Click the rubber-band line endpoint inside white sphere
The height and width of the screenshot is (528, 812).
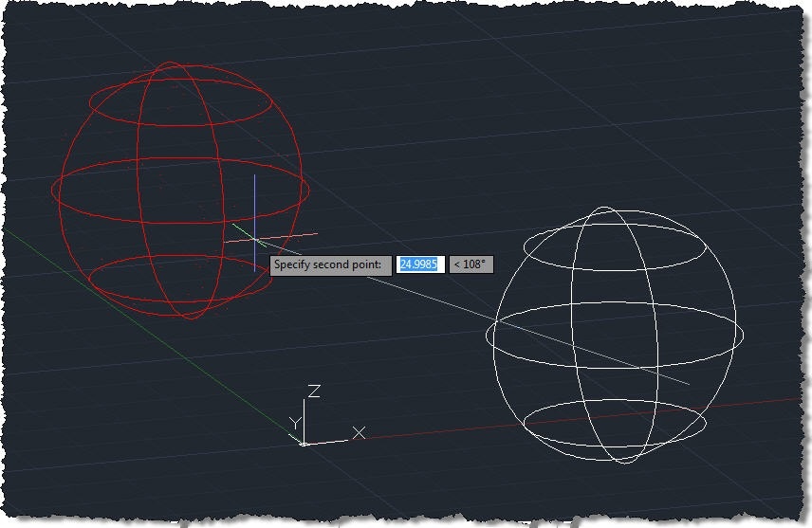point(689,384)
